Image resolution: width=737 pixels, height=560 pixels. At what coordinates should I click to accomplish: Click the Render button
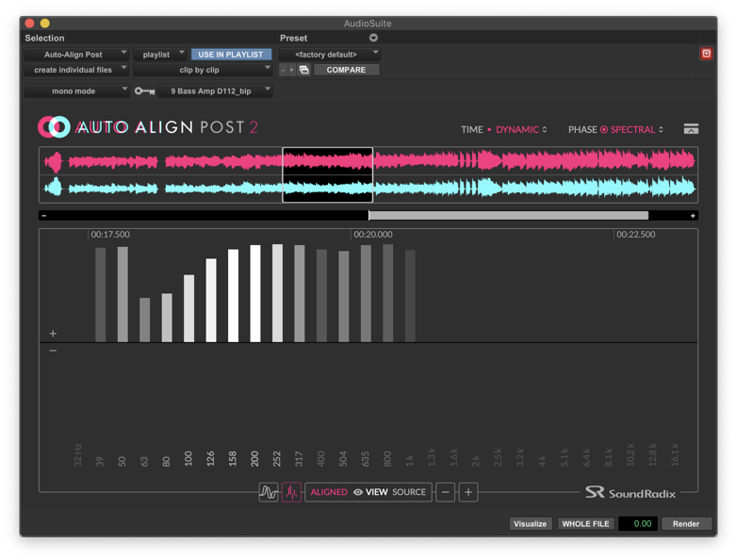(x=686, y=524)
